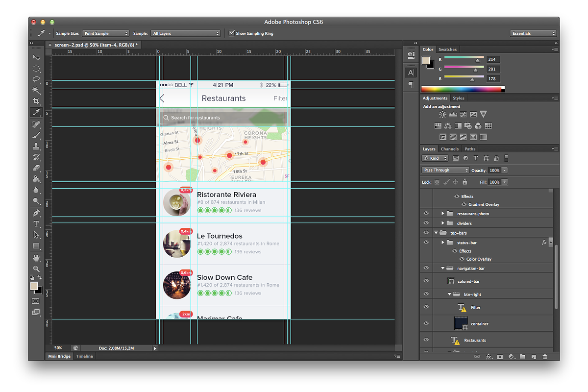Add a Levels adjustment
The height and width of the screenshot is (392, 588).
point(453,114)
